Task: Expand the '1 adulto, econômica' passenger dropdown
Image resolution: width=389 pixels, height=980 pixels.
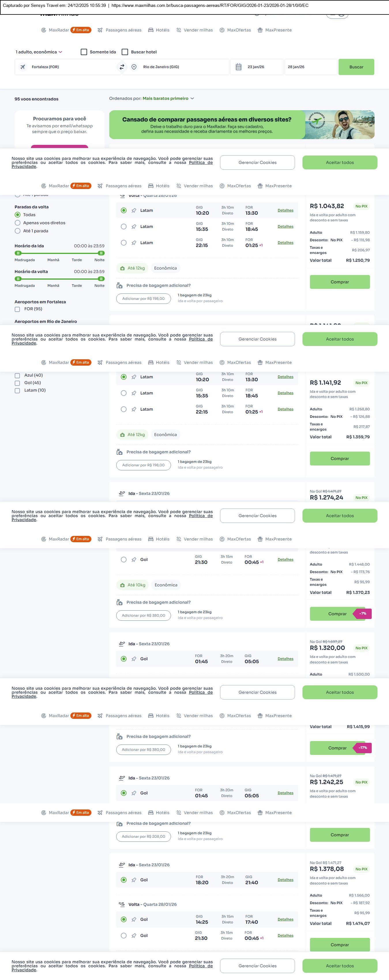Action: [x=39, y=52]
